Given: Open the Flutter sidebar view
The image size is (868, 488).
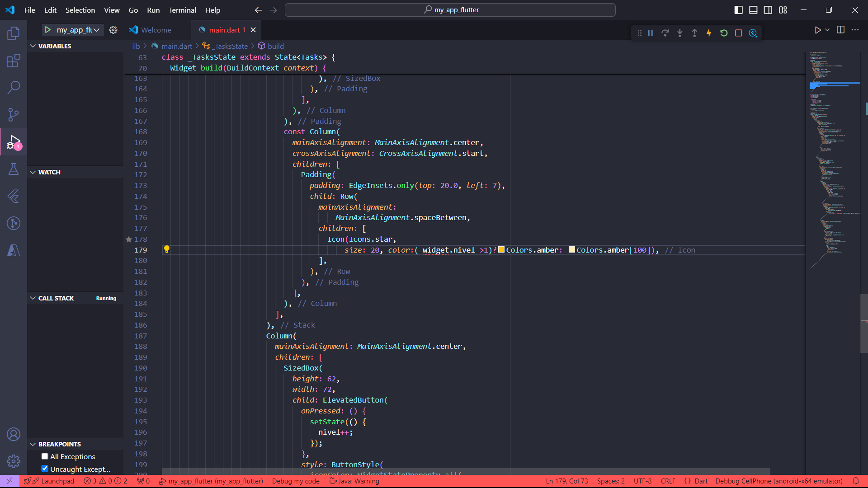Looking at the screenshot, I should click(x=14, y=196).
